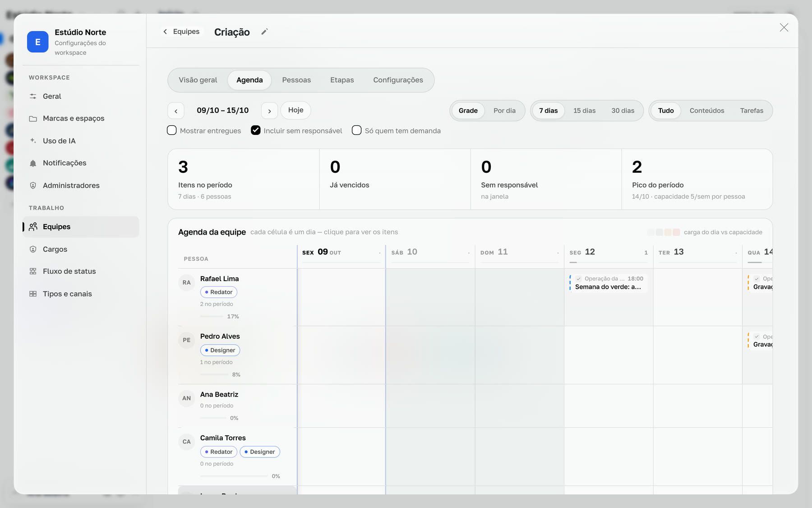Select the Equipes people icon
This screenshot has height=508, width=812.
33,226
